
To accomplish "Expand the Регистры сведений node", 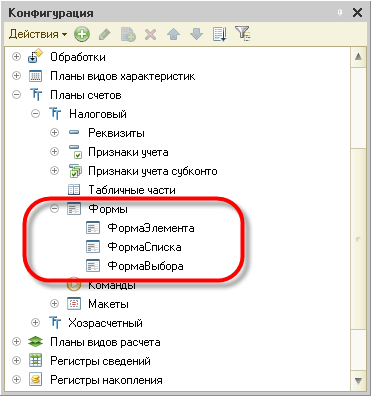I will 16,361.
